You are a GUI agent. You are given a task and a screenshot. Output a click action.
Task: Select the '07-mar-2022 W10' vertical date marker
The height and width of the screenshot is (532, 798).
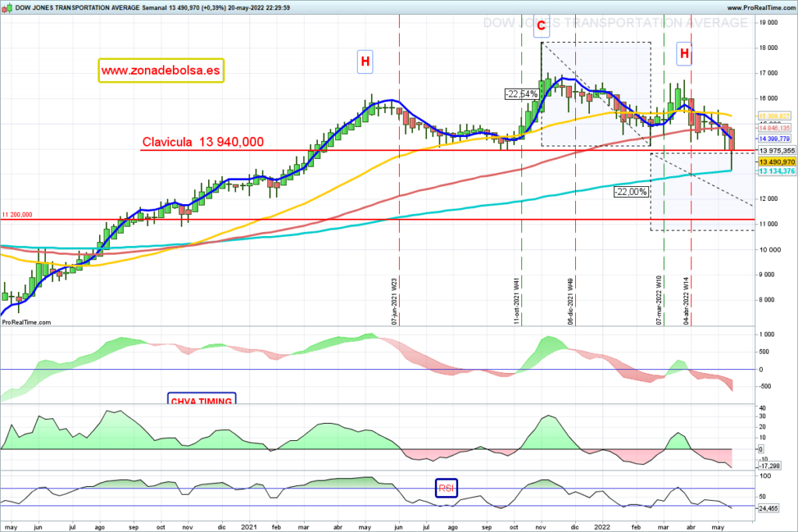tap(659, 300)
